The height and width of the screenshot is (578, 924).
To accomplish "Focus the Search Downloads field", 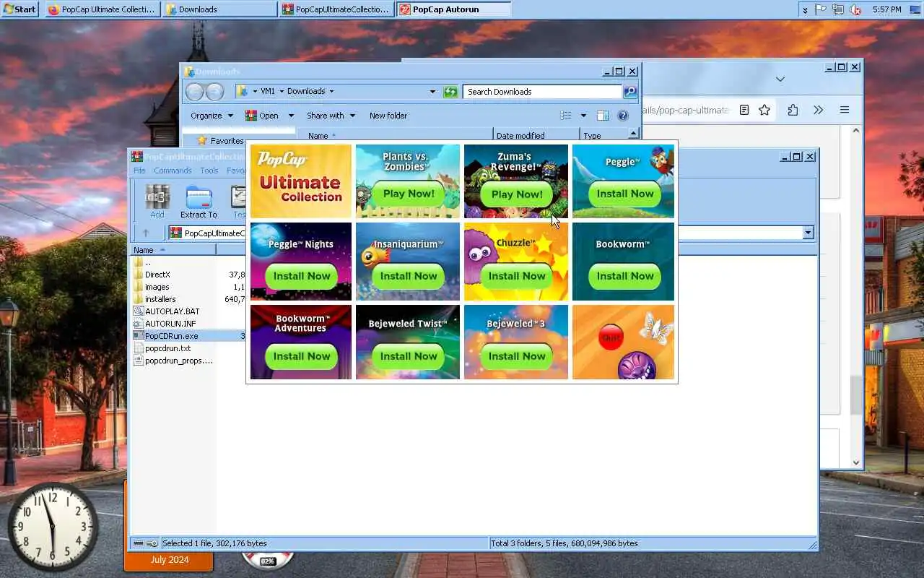I will click(x=541, y=92).
